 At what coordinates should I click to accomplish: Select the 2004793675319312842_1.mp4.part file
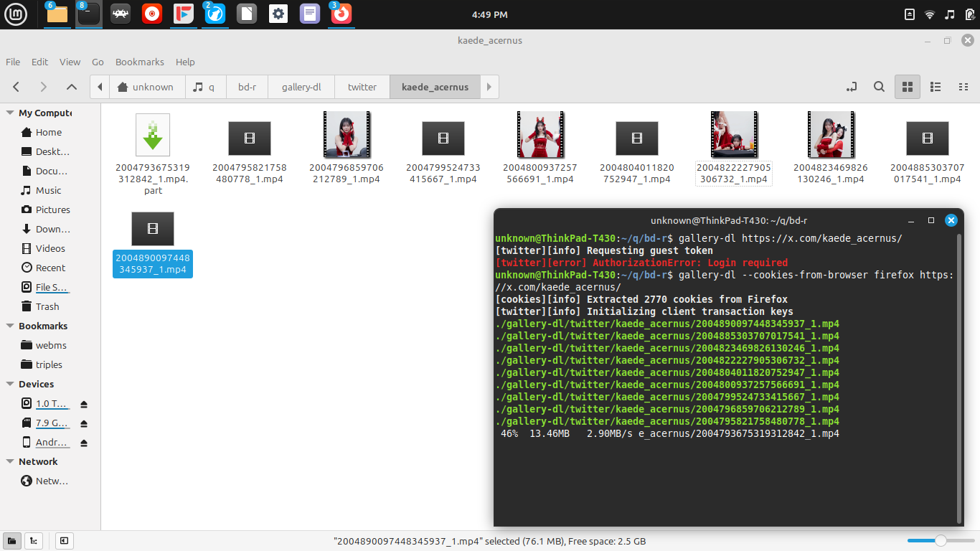pos(153,154)
